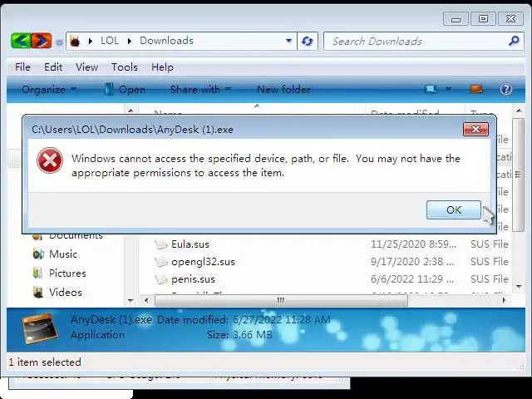Click file list scroll up arrow
This screenshot has width=532, height=399.
click(x=519, y=111)
